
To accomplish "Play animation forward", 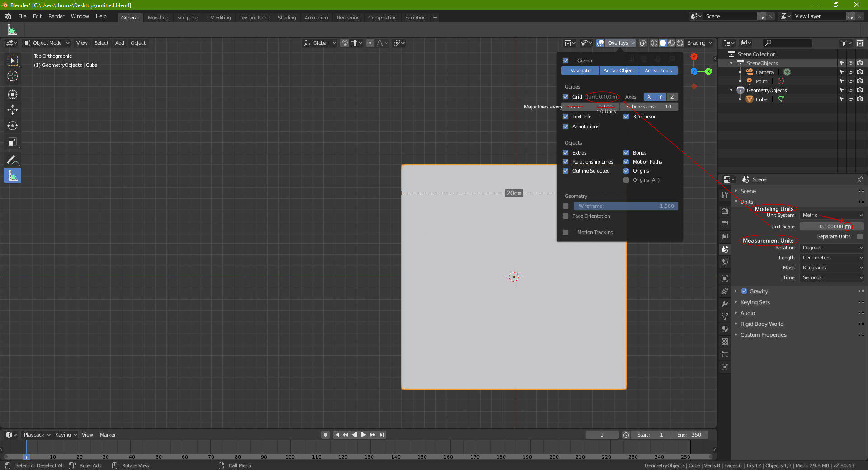I will pos(363,435).
